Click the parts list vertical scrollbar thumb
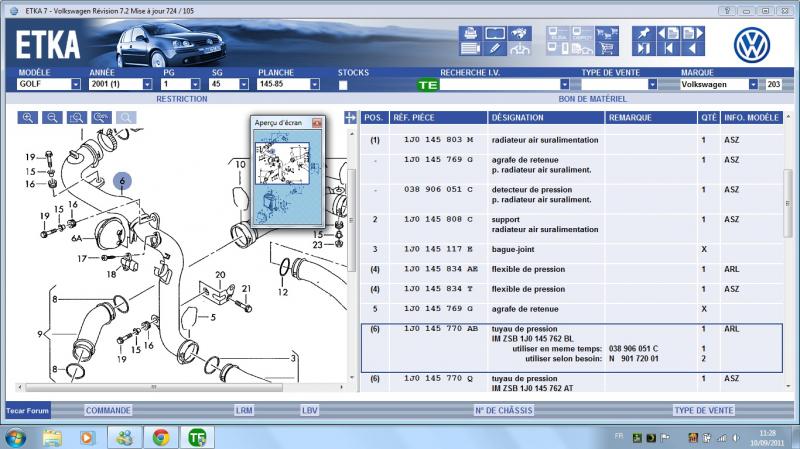The height and width of the screenshot is (449, 800). [x=788, y=203]
